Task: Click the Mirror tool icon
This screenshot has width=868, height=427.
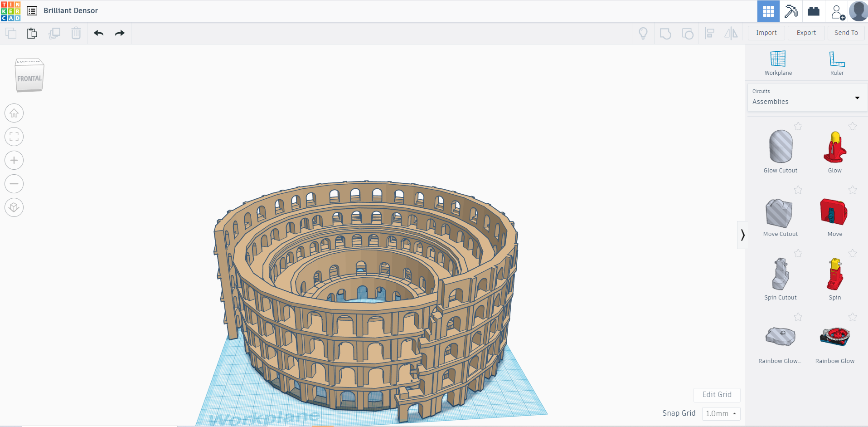Action: coord(731,33)
